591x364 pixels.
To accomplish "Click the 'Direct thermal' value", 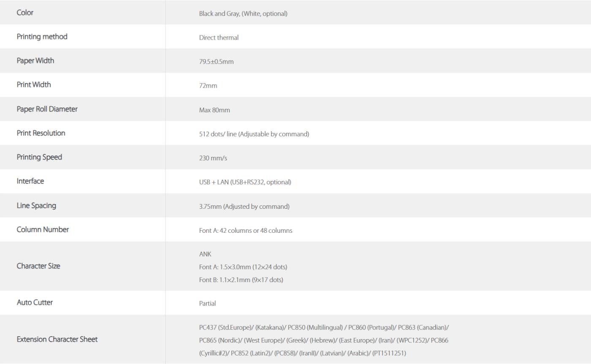I will [x=219, y=38].
